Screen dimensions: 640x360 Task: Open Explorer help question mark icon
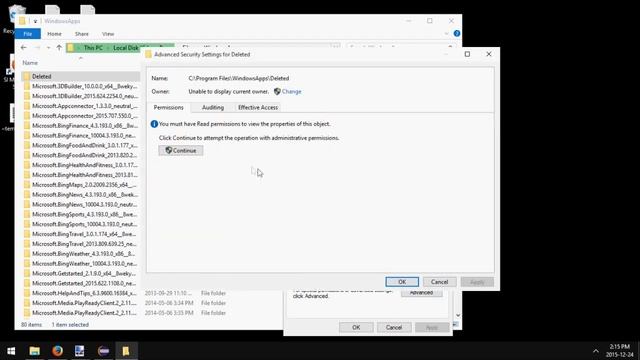(x=457, y=33)
